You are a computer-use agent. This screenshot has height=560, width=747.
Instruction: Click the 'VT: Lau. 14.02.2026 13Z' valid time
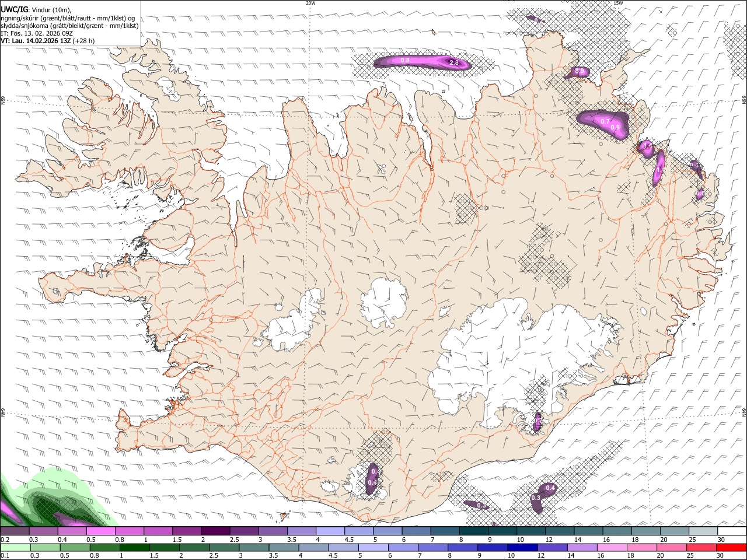click(x=36, y=41)
